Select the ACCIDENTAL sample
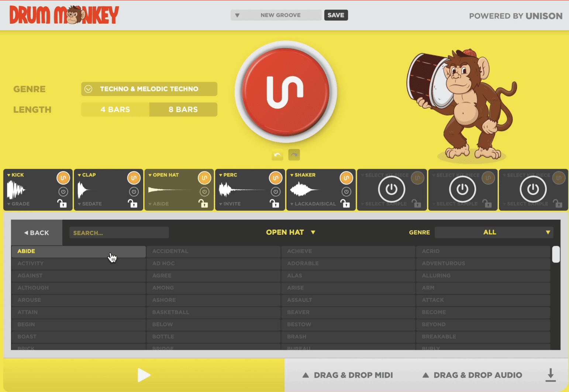The height and width of the screenshot is (392, 569). coord(213,251)
